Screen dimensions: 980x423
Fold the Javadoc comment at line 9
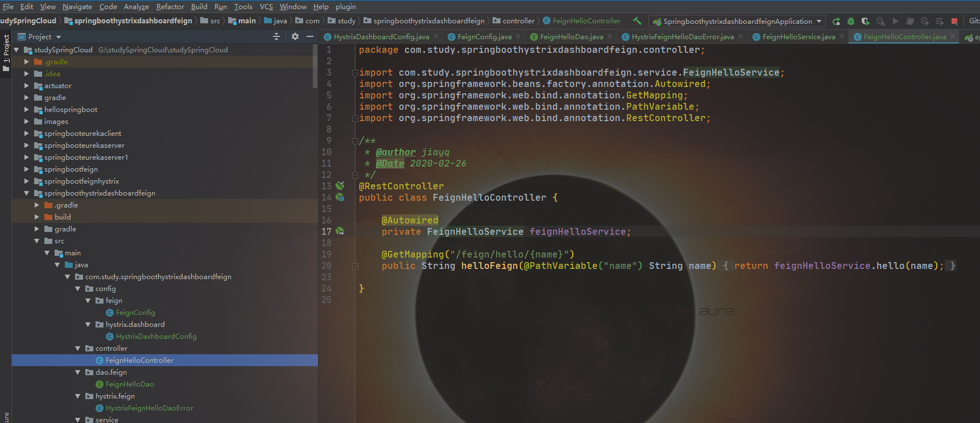tap(355, 141)
